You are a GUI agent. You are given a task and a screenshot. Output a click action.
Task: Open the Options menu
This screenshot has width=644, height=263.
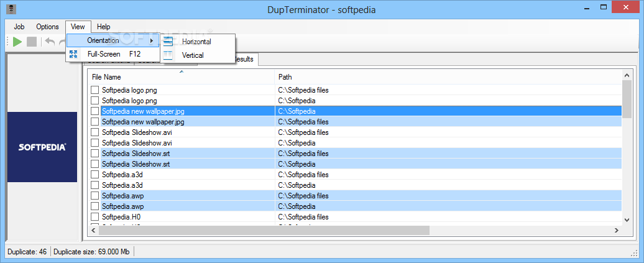pyautogui.click(x=47, y=27)
